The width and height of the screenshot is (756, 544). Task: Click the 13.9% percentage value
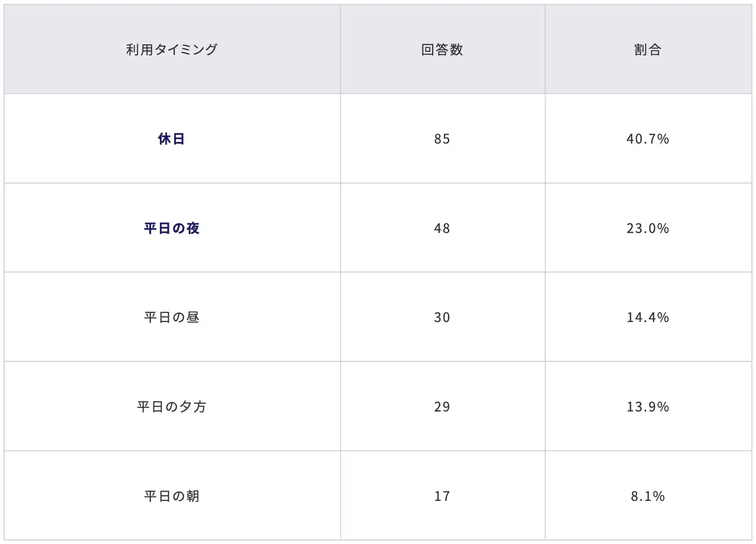click(647, 406)
